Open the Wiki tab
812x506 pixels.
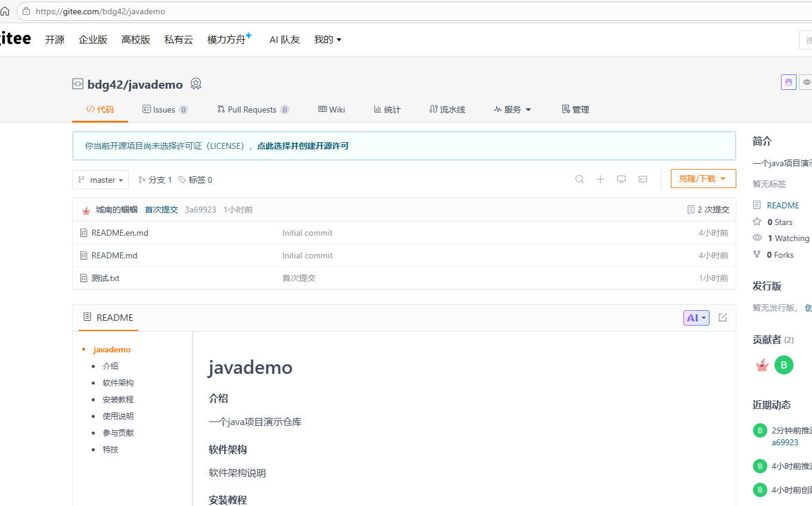click(332, 110)
